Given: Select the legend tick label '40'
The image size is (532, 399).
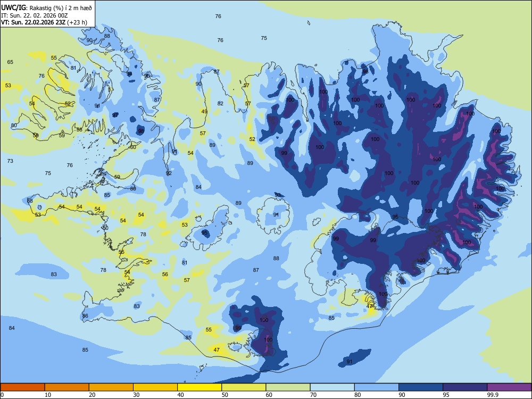Looking at the screenshot, I should click(180, 395).
